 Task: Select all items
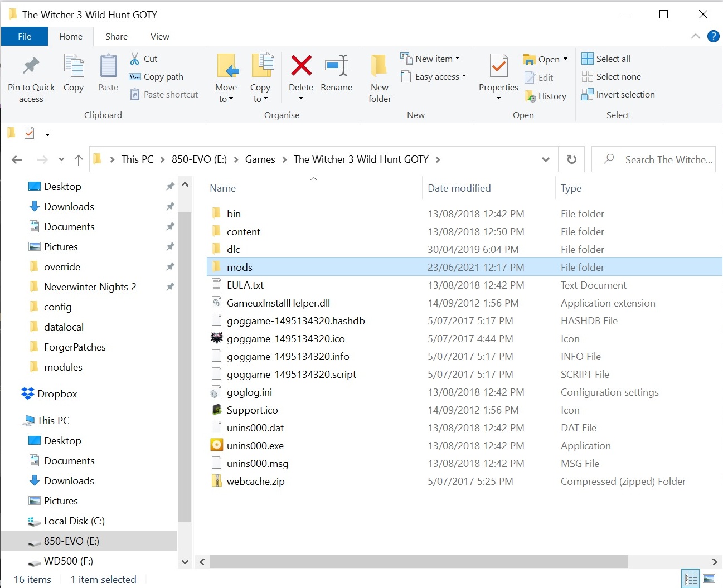click(x=606, y=59)
